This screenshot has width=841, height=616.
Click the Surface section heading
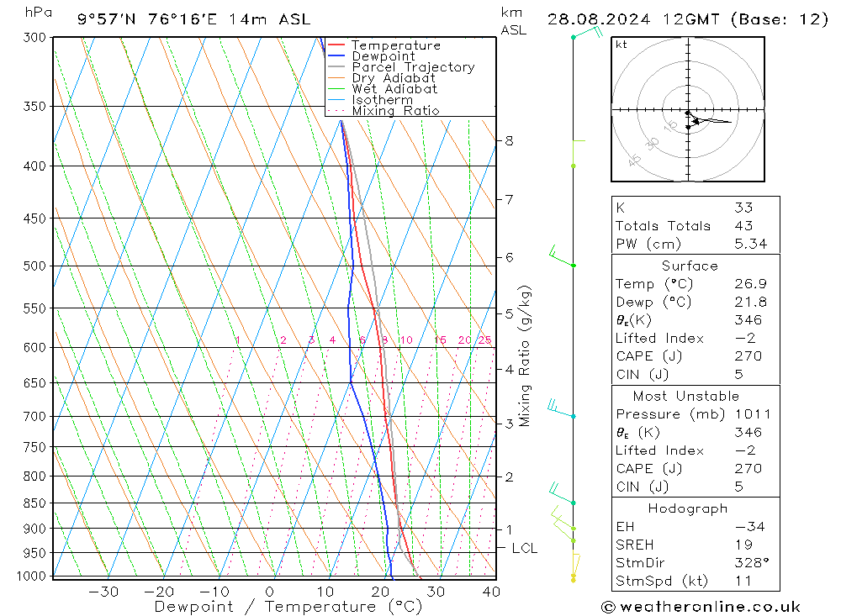click(690, 266)
